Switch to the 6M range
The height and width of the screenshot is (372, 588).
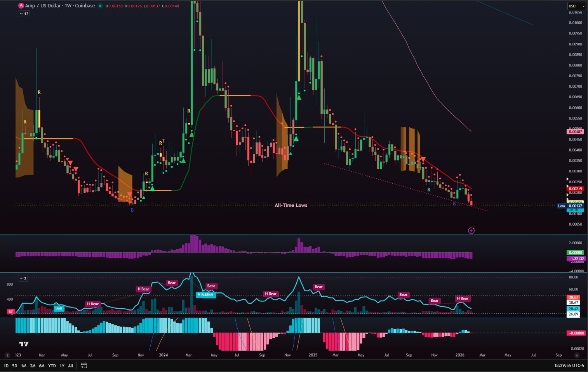coord(42,366)
